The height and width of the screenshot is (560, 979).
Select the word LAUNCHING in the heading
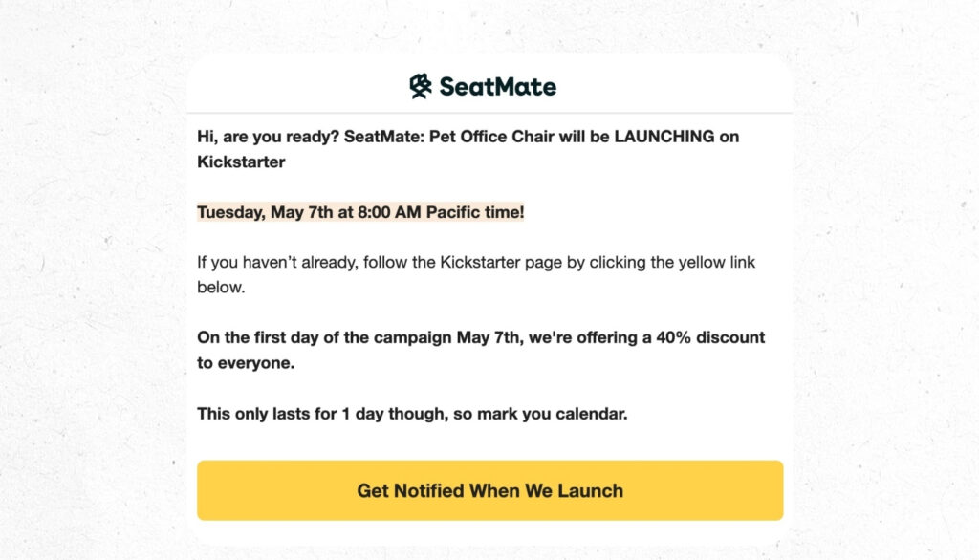664,137
